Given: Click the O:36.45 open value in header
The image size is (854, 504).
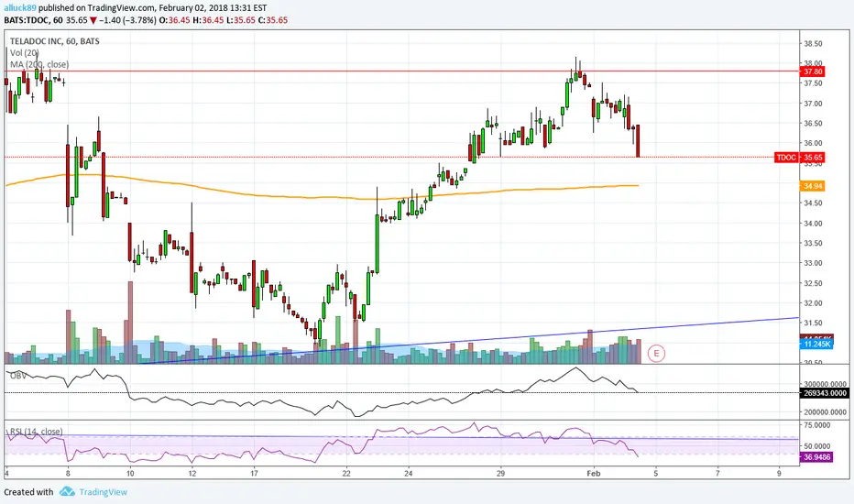Looking at the screenshot, I should 174,20.
